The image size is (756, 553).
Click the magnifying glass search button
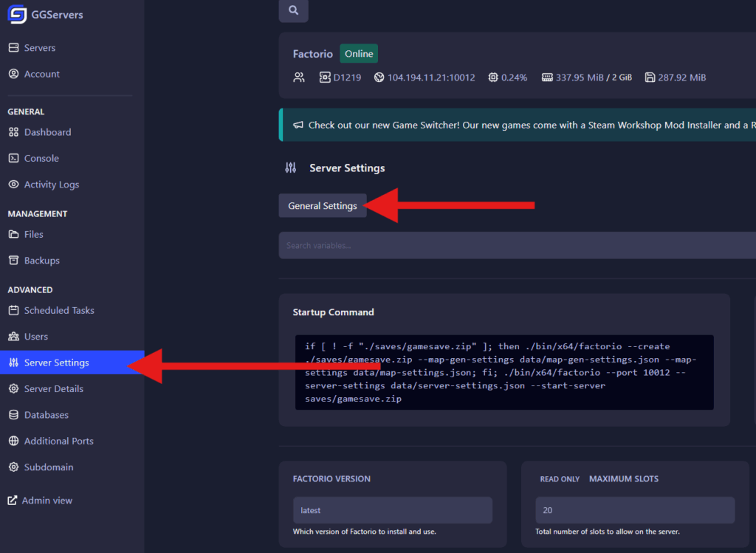pos(293,10)
